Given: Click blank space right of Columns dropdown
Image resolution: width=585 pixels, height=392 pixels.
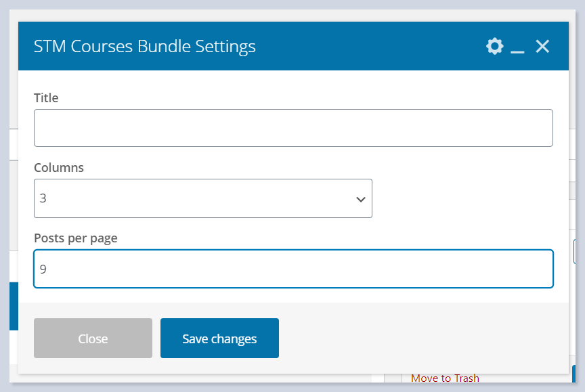Looking at the screenshot, I should [x=467, y=198].
